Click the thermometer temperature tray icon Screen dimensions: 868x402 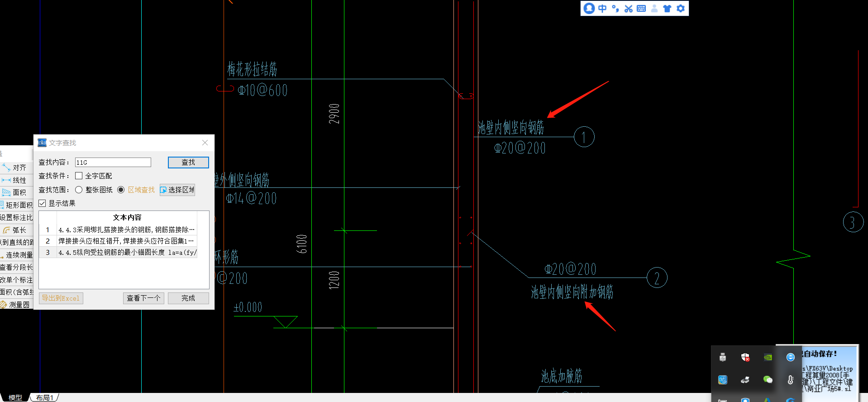[791, 380]
